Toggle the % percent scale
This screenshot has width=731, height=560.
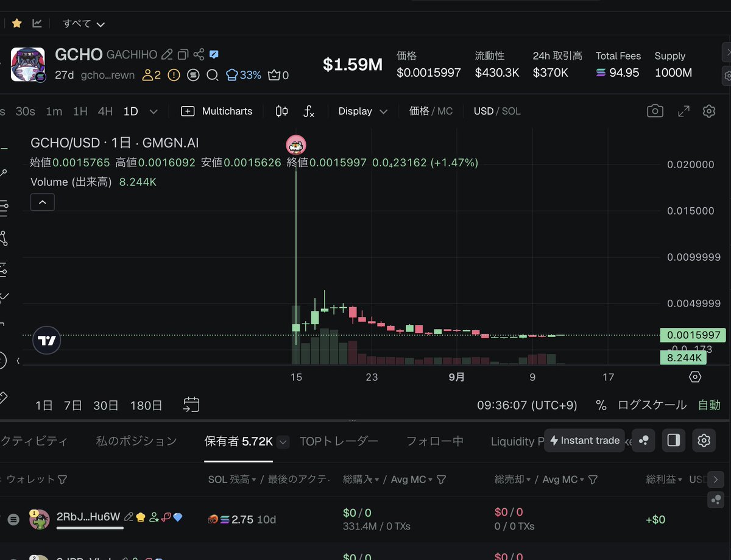coord(601,405)
